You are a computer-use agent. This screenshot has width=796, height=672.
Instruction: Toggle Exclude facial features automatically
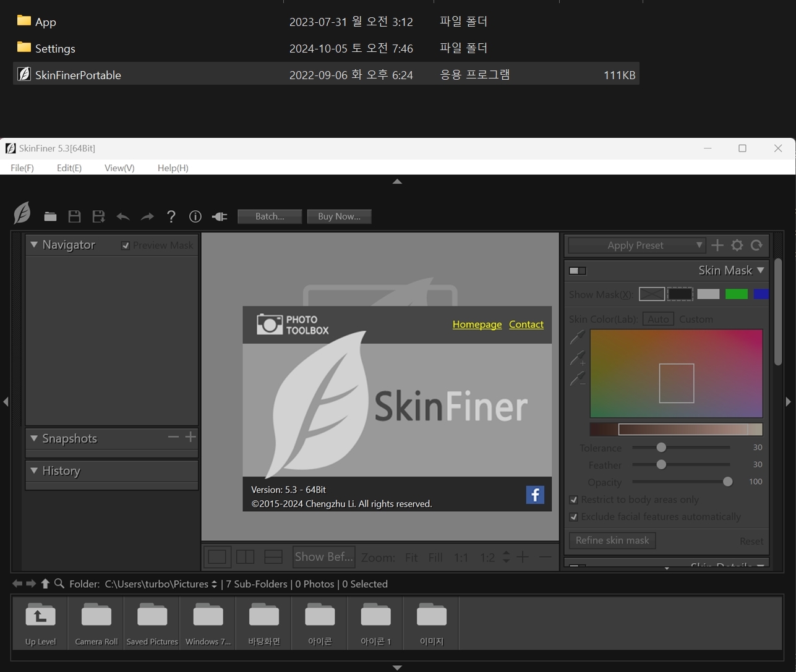(573, 517)
